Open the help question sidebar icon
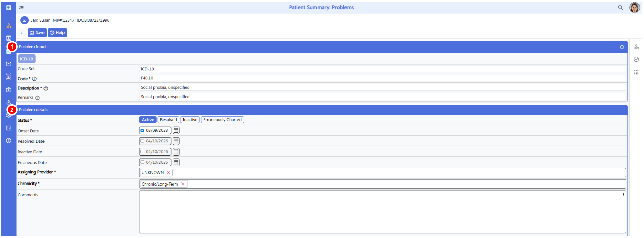 click(x=9, y=141)
